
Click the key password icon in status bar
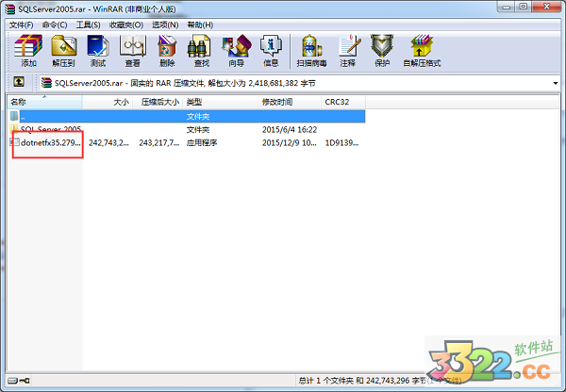[x=25, y=381]
